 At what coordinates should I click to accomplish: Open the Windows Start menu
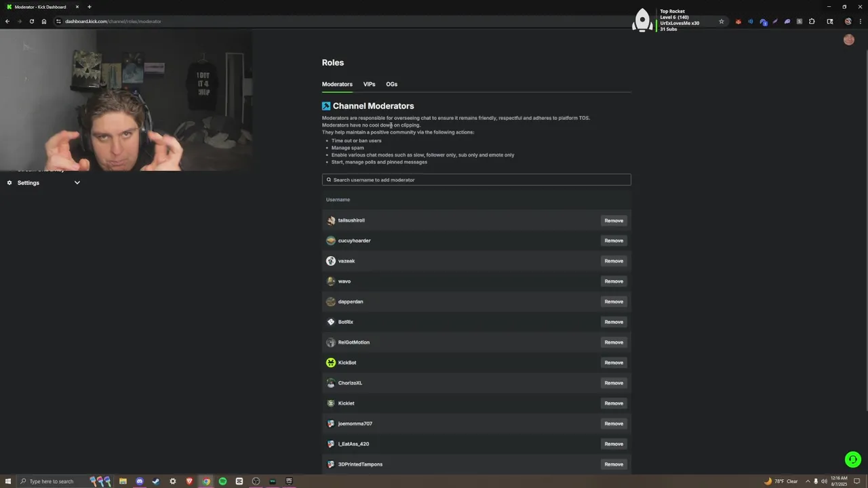[8, 481]
